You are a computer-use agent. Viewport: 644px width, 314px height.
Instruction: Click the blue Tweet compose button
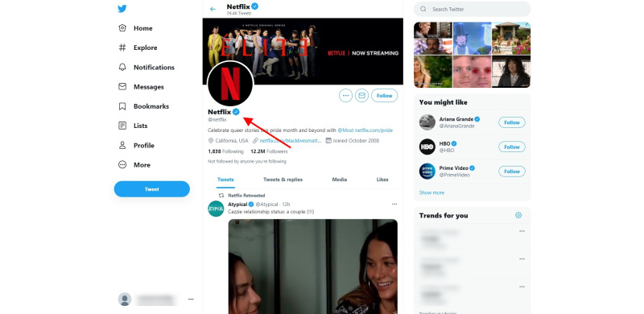[x=152, y=189]
